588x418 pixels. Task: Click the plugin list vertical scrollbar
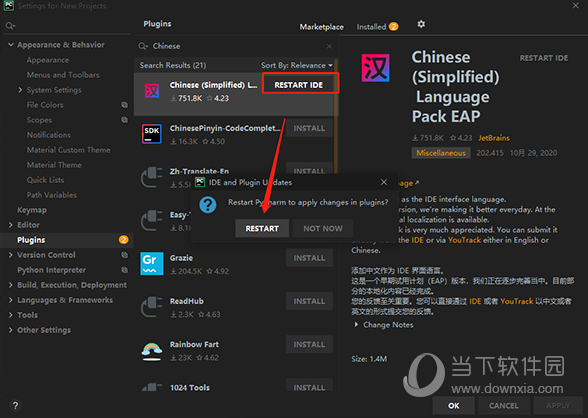336,116
